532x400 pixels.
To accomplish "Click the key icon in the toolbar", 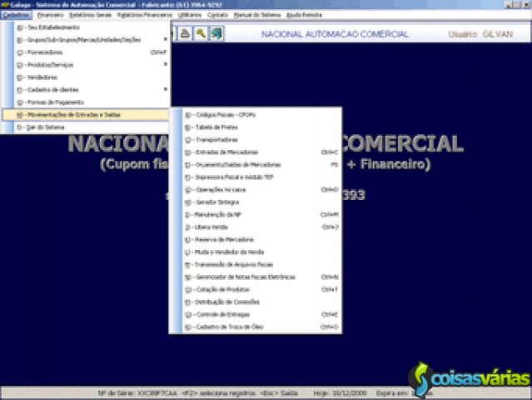I will click(x=201, y=33).
